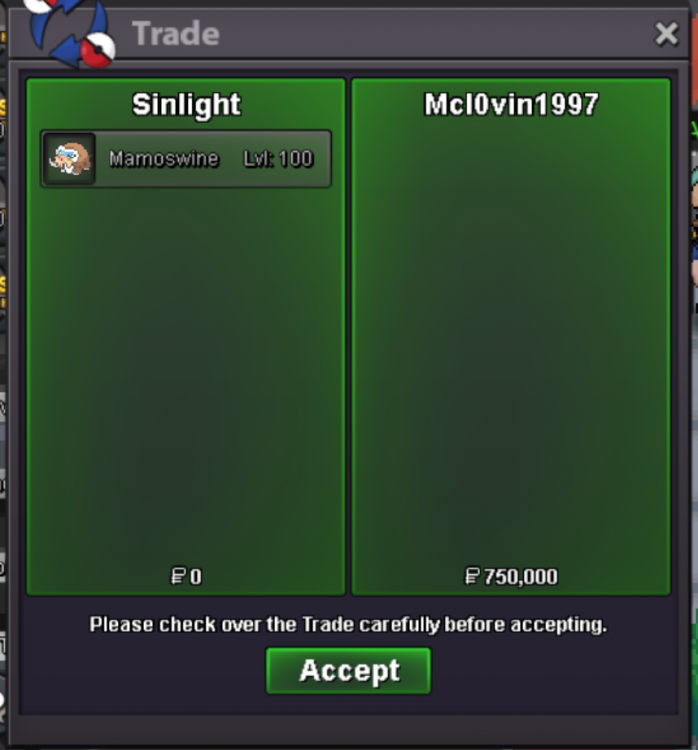
Task: Click the Mamoswine sprite icon
Action: click(70, 159)
